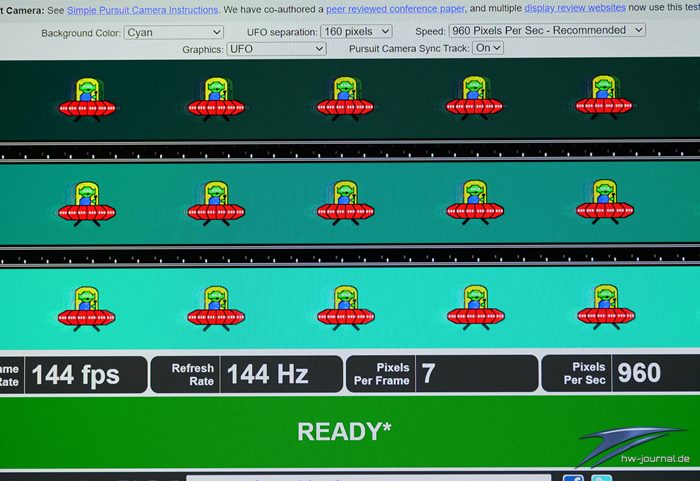Click the Background Color: label
700x481 pixels.
coord(81,33)
